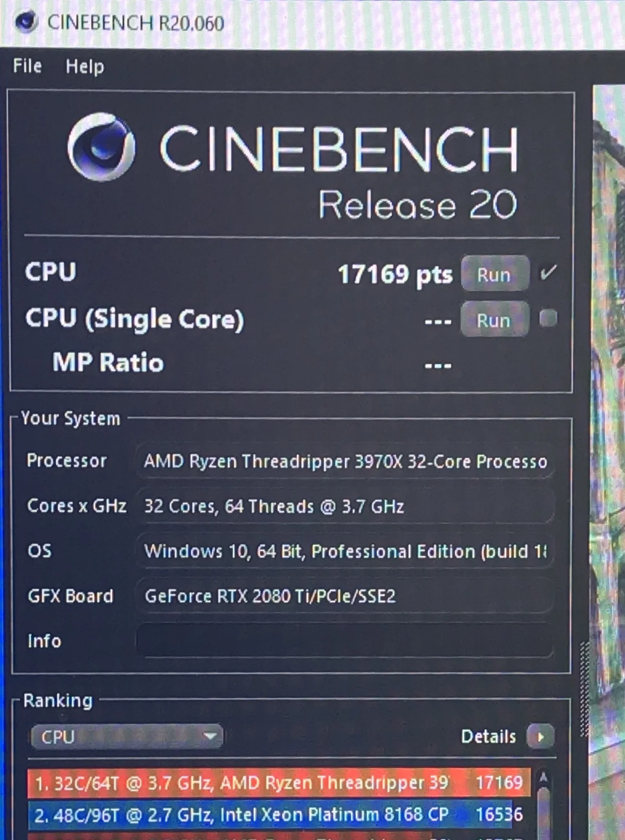Select the Processor name field
625x840 pixels.
click(344, 462)
